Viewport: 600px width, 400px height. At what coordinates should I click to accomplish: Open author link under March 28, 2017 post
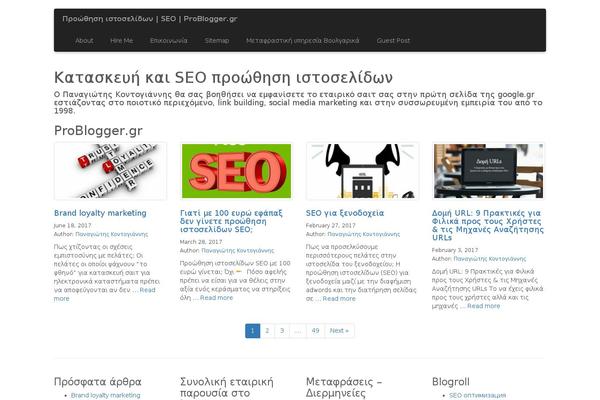coord(238,251)
